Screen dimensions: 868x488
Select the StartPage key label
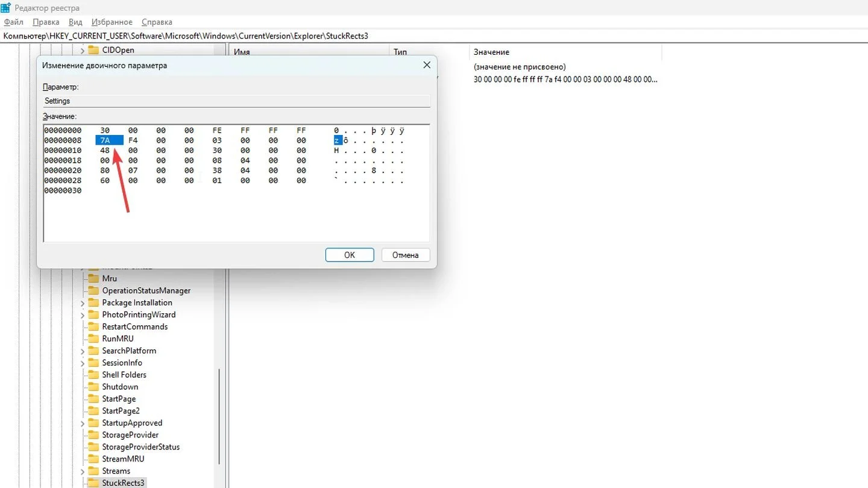[119, 399]
